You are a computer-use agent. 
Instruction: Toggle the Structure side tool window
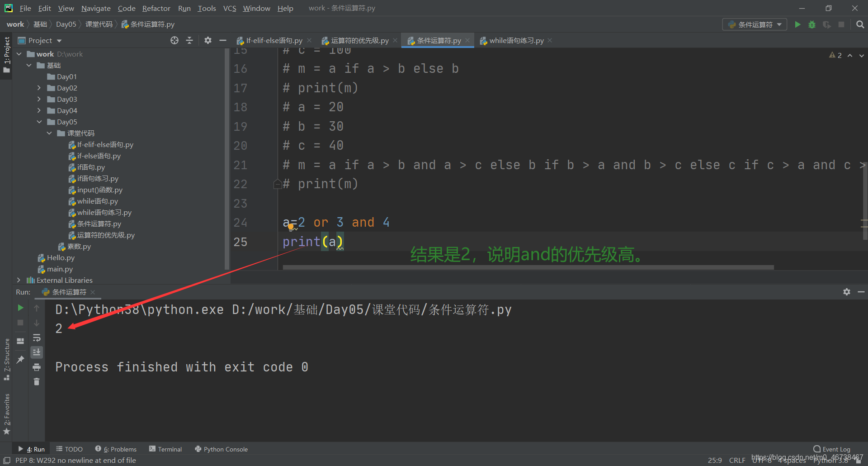tap(6, 360)
